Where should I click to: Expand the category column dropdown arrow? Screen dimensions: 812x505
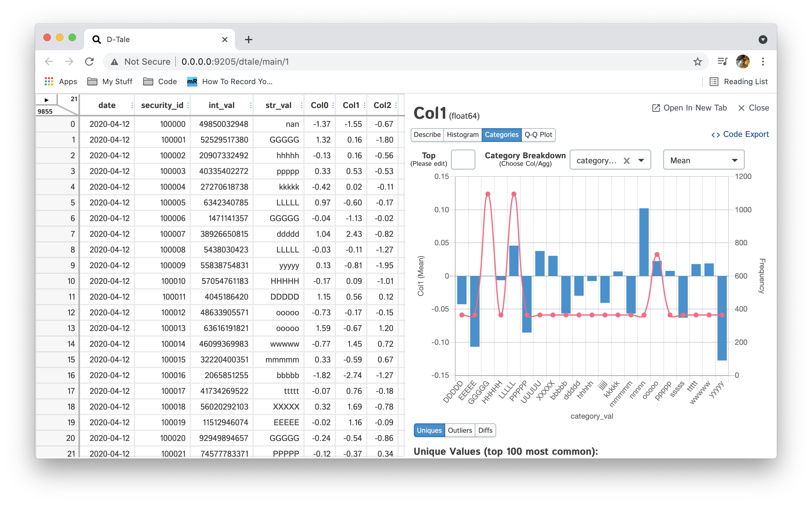(x=641, y=161)
